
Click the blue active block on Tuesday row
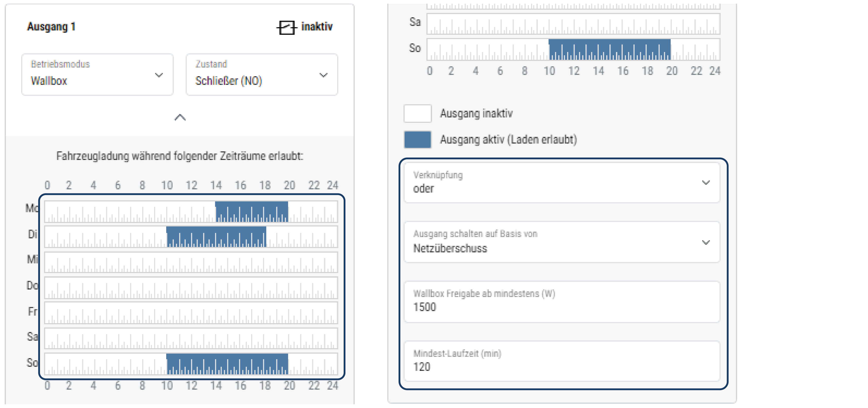coord(216,236)
